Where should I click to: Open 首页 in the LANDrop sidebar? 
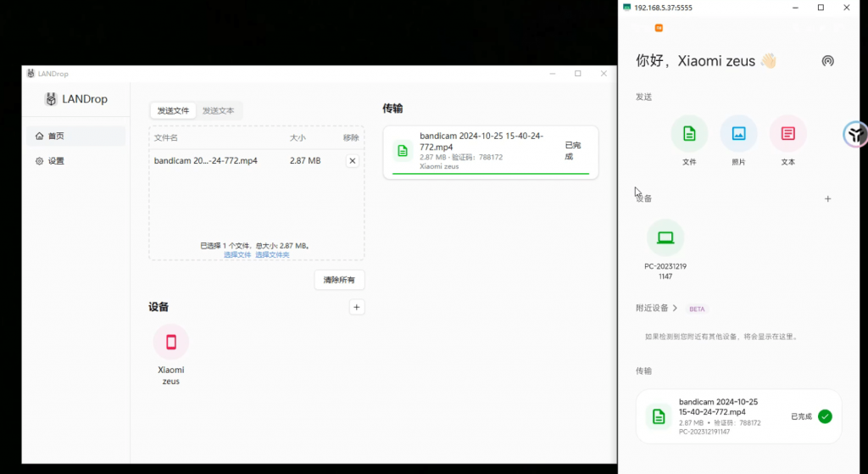(75, 136)
